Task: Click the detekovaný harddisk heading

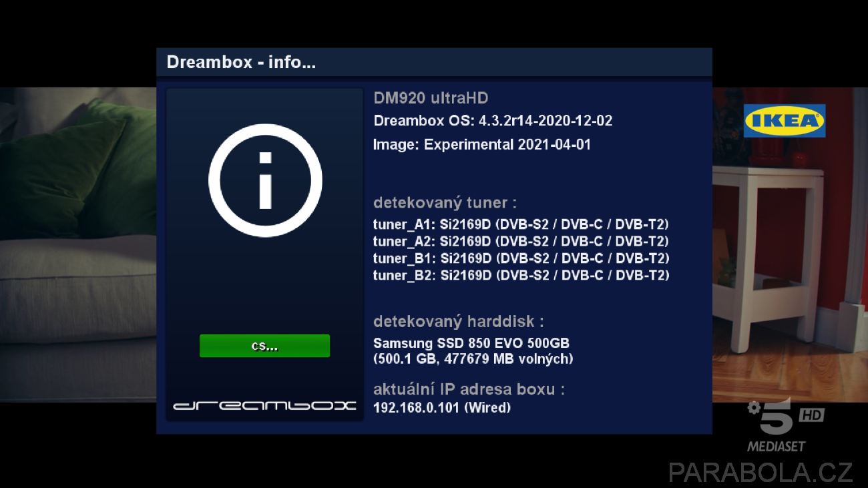Action: (x=458, y=322)
